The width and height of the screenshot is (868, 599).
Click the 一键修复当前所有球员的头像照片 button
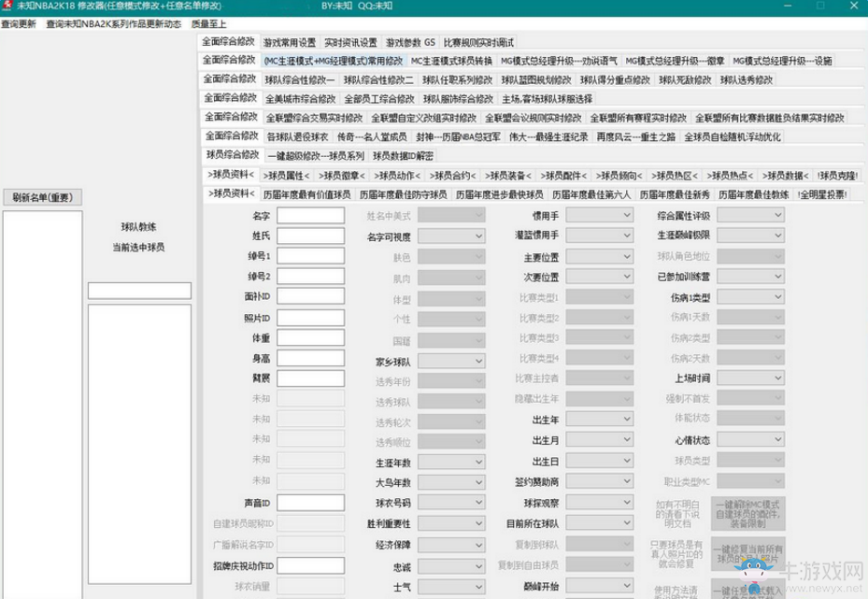(x=747, y=554)
